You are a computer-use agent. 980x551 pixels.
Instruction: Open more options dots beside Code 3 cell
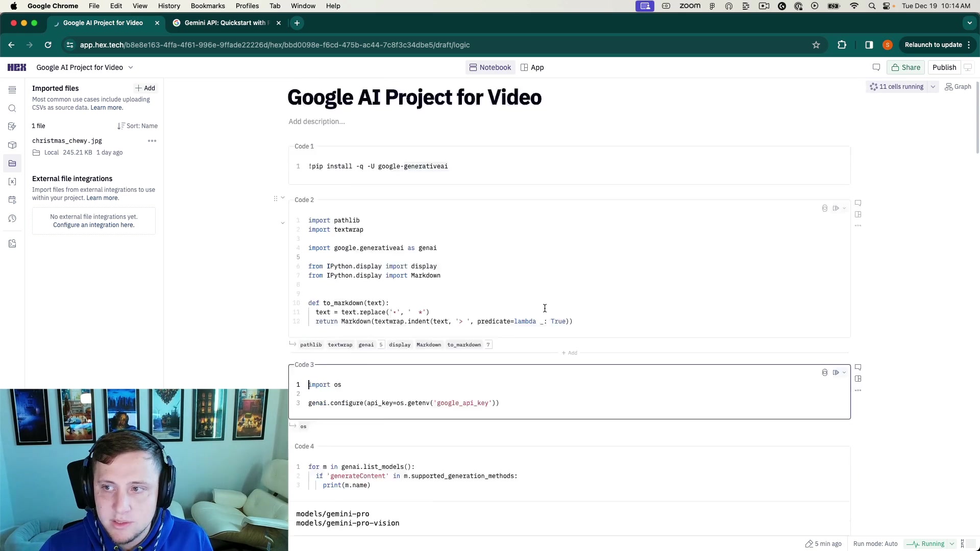click(x=858, y=390)
